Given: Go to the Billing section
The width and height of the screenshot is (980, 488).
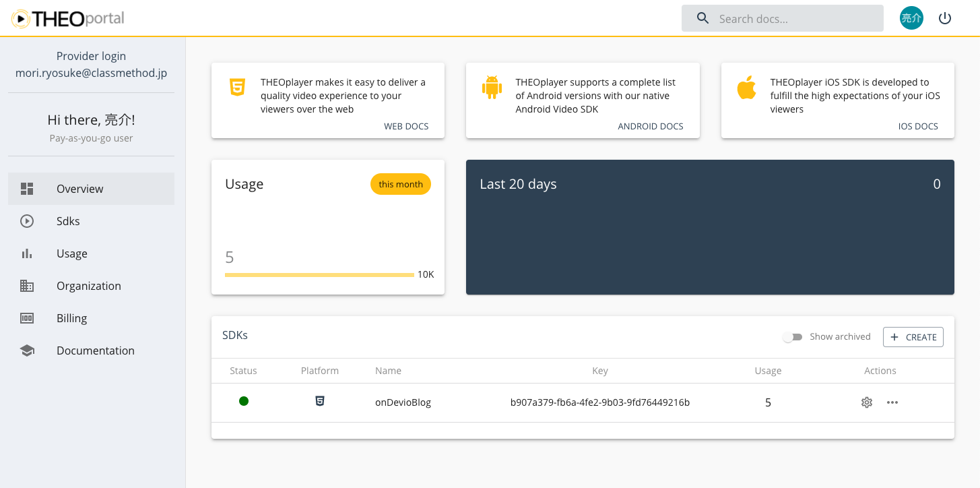Looking at the screenshot, I should (71, 318).
